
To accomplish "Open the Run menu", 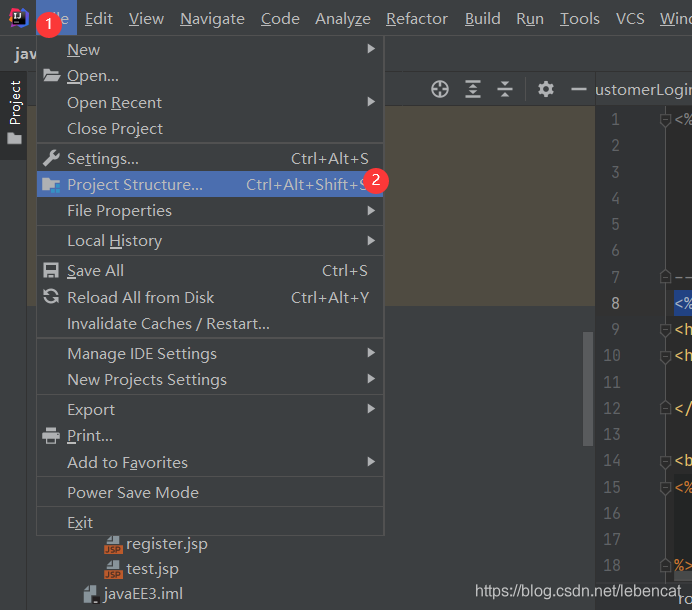I will (530, 19).
